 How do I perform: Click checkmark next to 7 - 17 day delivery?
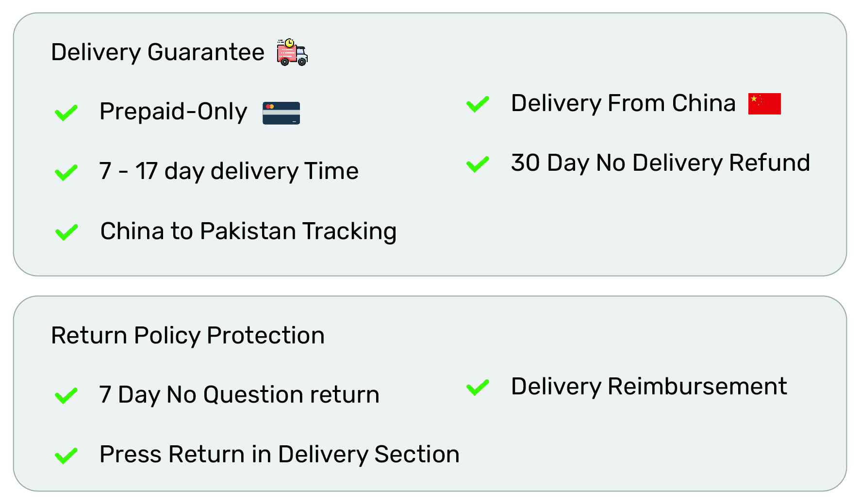pyautogui.click(x=66, y=172)
